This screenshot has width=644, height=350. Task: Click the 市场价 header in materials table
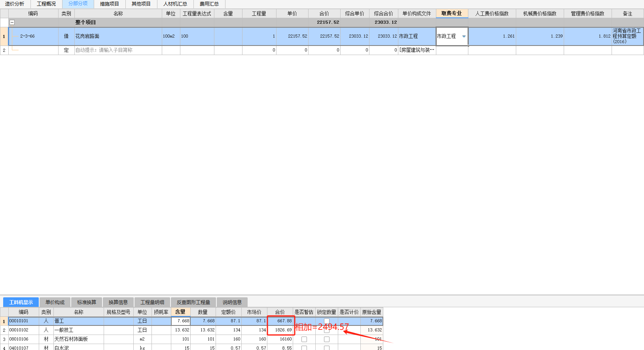click(254, 312)
